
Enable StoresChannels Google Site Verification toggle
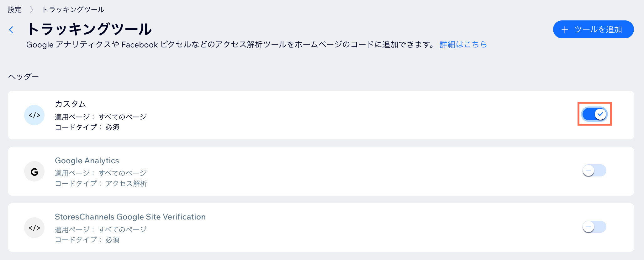click(594, 227)
